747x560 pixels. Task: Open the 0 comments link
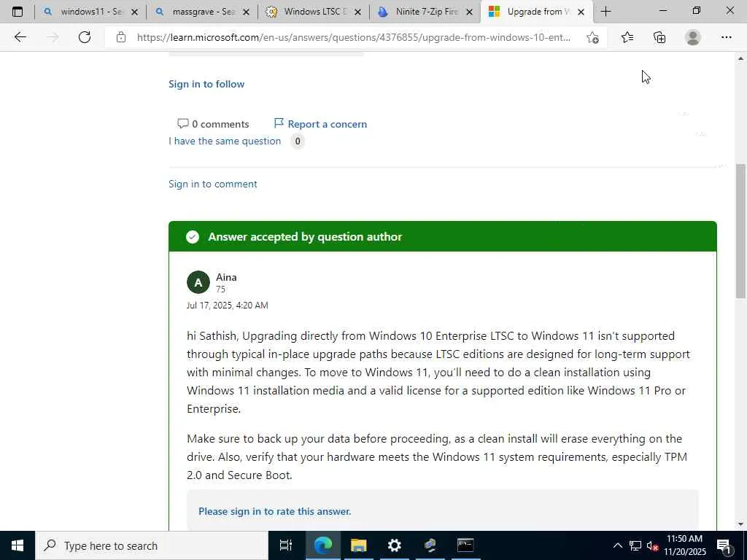(213, 124)
